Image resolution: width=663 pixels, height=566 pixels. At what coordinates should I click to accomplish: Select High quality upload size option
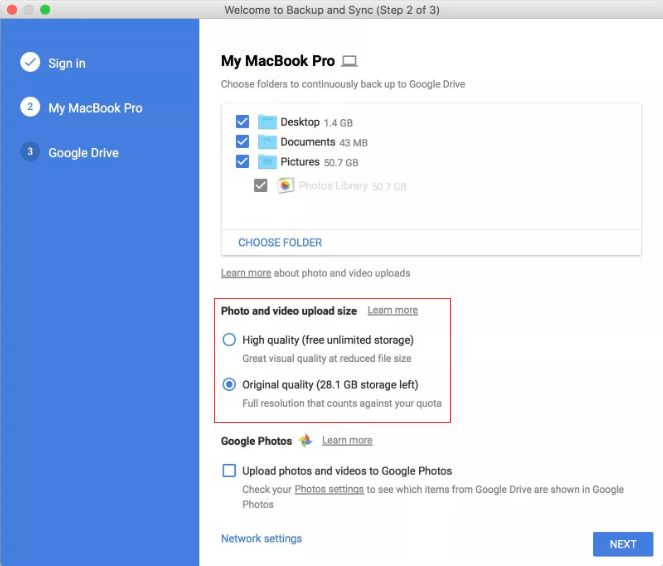pyautogui.click(x=229, y=340)
